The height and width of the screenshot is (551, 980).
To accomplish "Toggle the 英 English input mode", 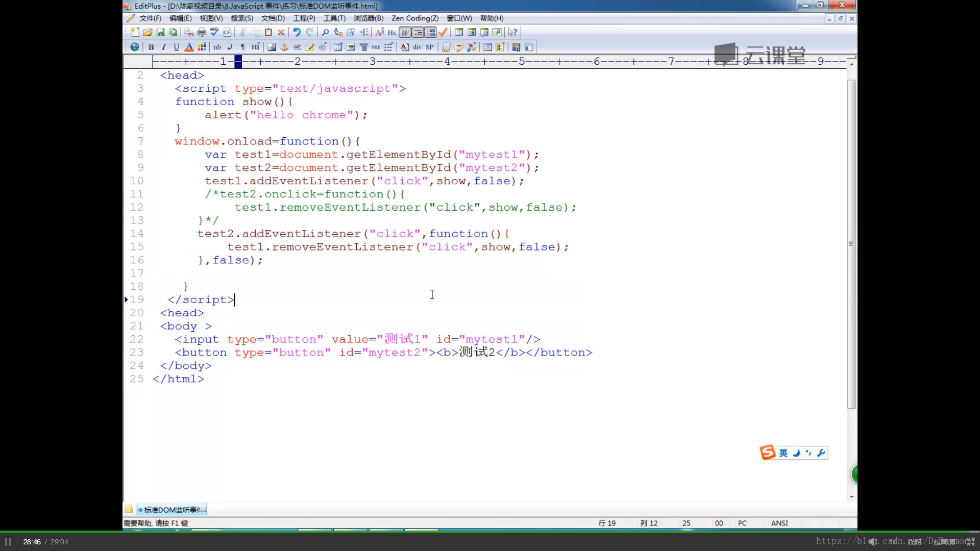I will 783,453.
